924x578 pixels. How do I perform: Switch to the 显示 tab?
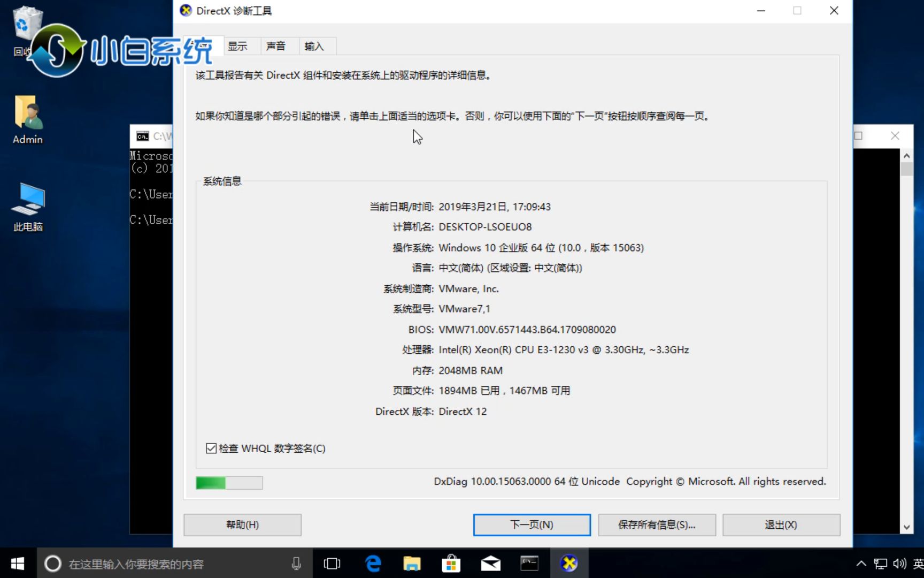[x=237, y=46]
